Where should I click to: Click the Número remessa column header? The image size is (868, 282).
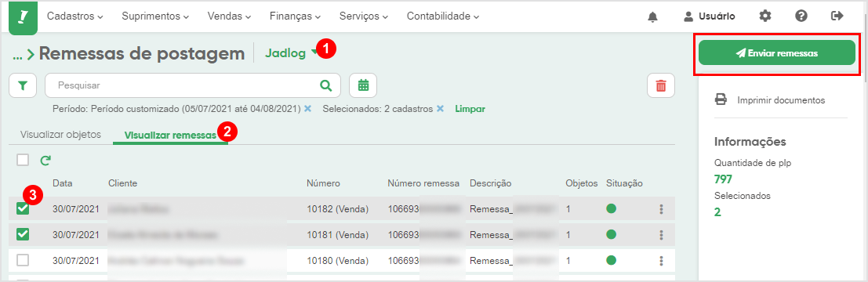423,183
